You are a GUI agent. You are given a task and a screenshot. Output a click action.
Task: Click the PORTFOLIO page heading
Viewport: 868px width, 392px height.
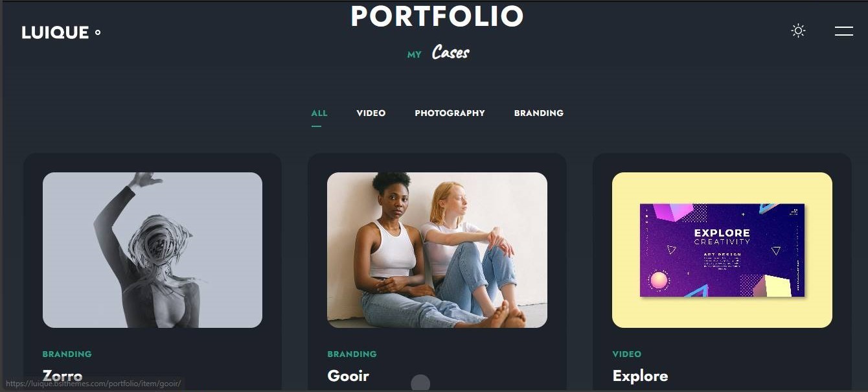pos(437,16)
